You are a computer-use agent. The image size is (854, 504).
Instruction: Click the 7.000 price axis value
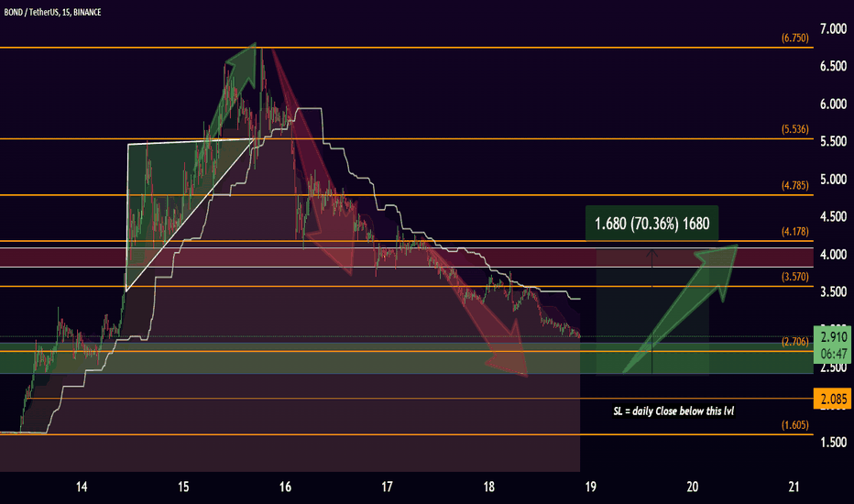(833, 29)
